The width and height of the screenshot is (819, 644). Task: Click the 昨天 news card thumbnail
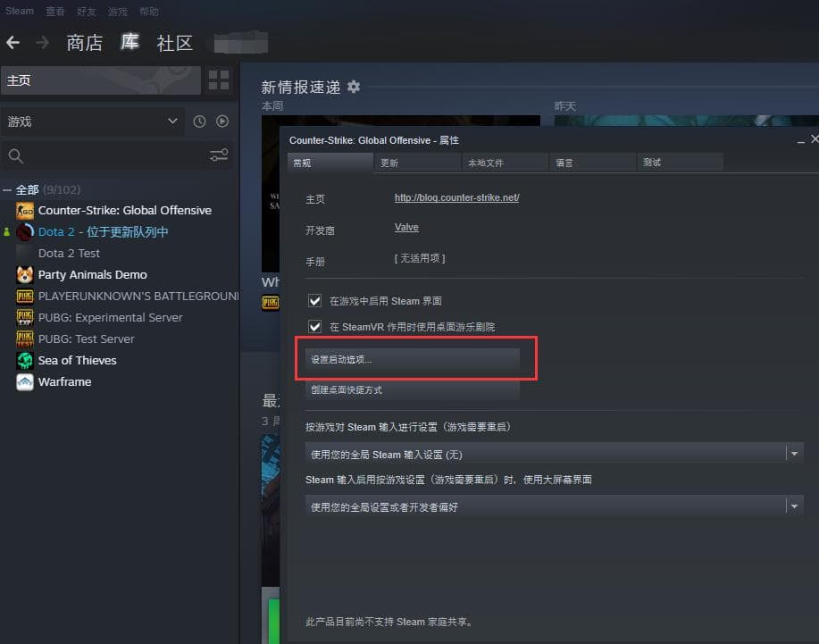[x=686, y=121]
